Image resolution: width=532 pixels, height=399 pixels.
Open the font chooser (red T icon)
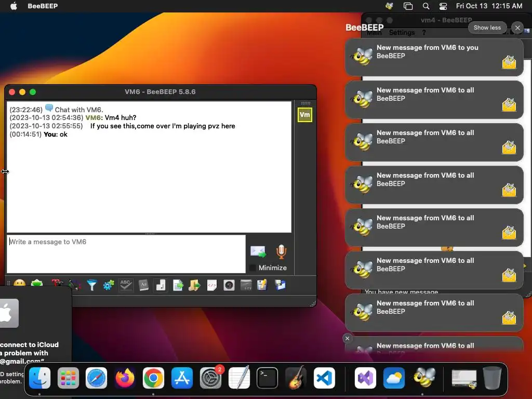(x=57, y=284)
